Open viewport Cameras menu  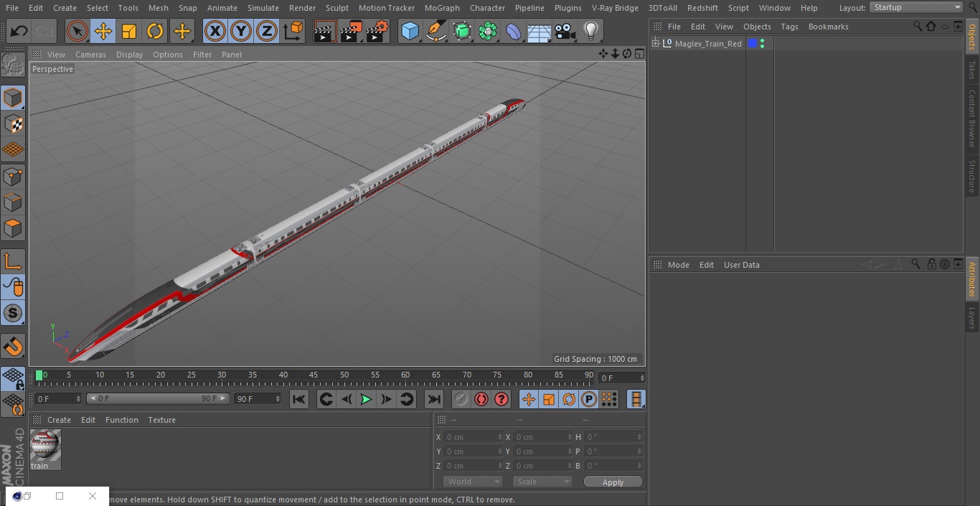tap(90, 55)
